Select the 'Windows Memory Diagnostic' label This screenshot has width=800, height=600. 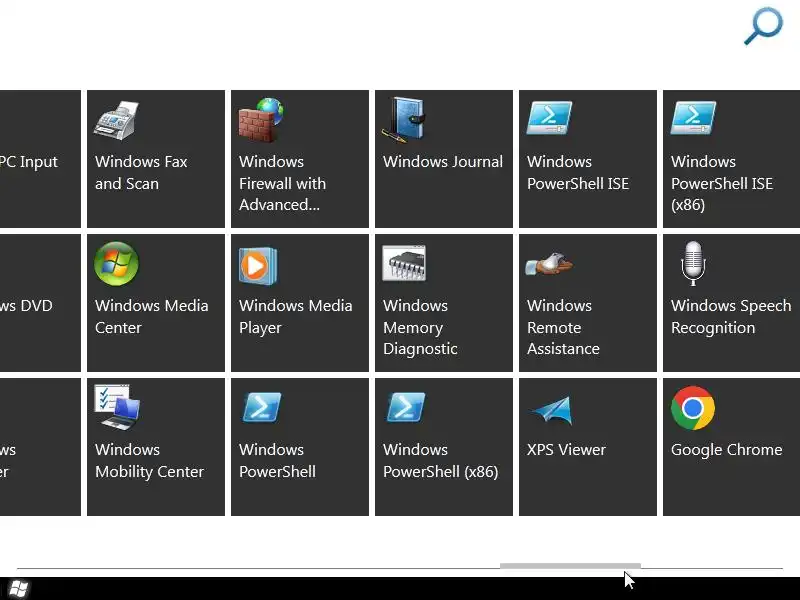point(420,327)
